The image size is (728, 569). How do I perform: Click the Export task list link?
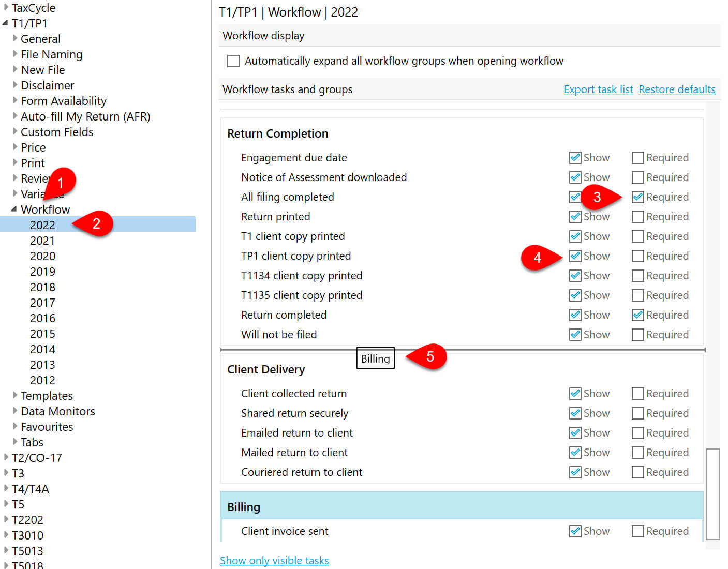(x=598, y=89)
